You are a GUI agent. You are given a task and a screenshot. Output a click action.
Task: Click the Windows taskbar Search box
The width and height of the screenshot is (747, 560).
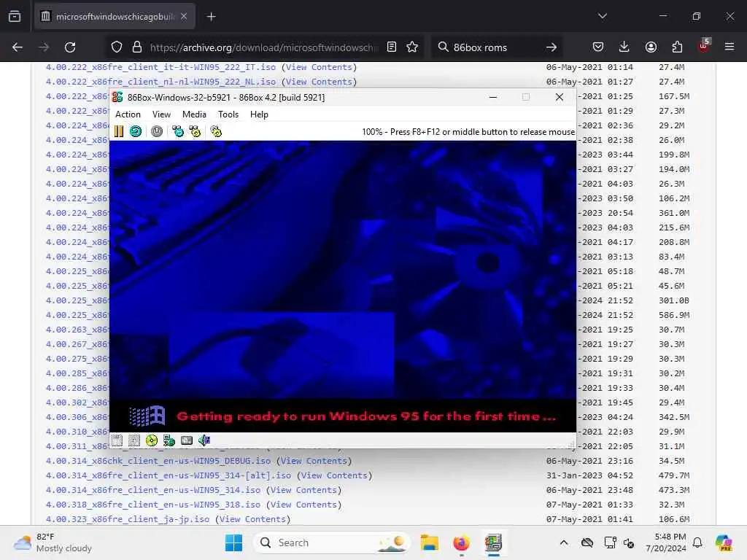pyautogui.click(x=332, y=542)
